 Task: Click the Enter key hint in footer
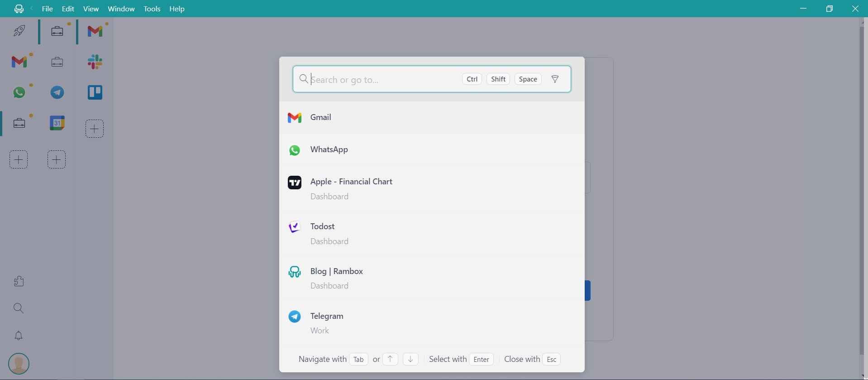[x=482, y=359]
